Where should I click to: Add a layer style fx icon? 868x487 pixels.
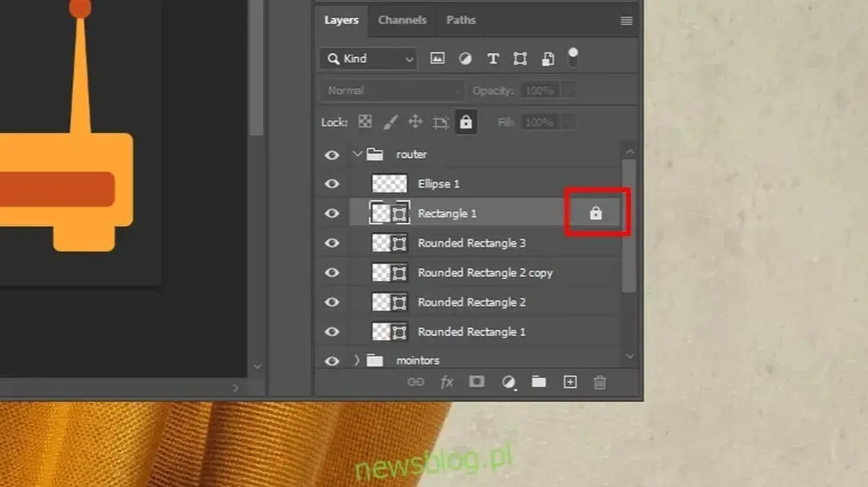click(x=447, y=382)
